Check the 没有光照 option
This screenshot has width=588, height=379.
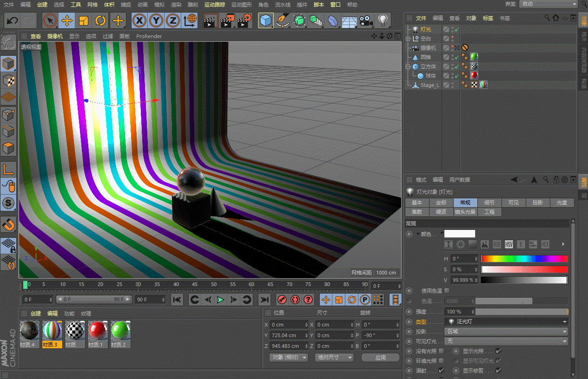click(442, 351)
